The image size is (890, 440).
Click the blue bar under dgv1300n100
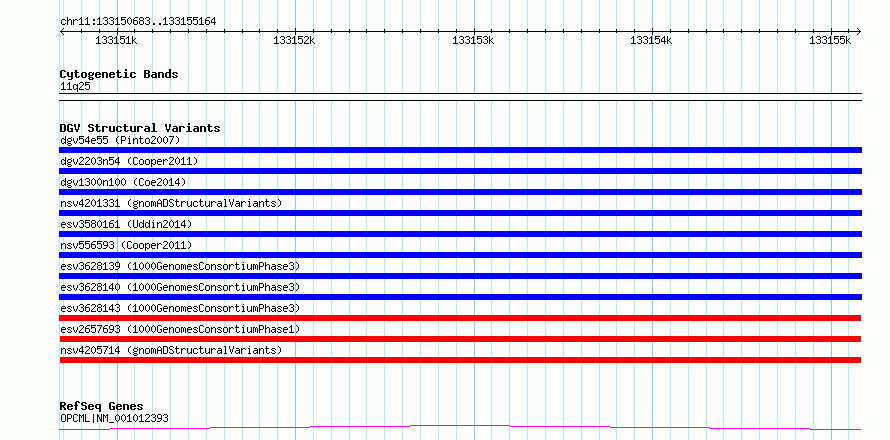point(461,192)
